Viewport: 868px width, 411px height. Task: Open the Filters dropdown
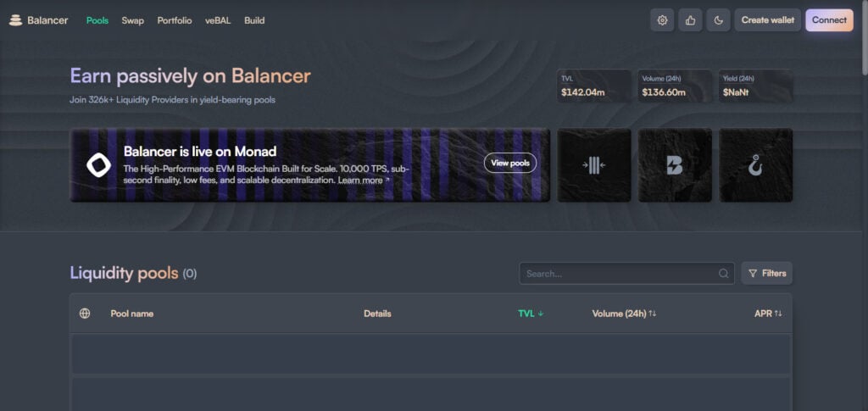pos(766,273)
